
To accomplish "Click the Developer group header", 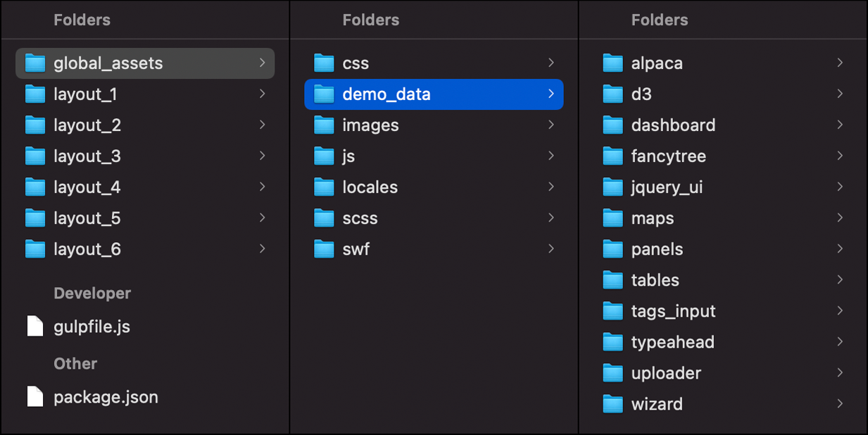I will click(92, 294).
